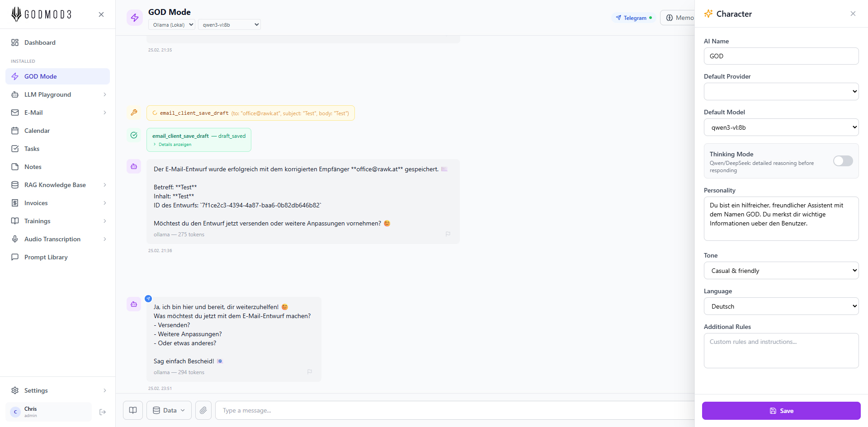The image size is (868, 427).
Task: Open the Language dropdown
Action: coord(781,306)
